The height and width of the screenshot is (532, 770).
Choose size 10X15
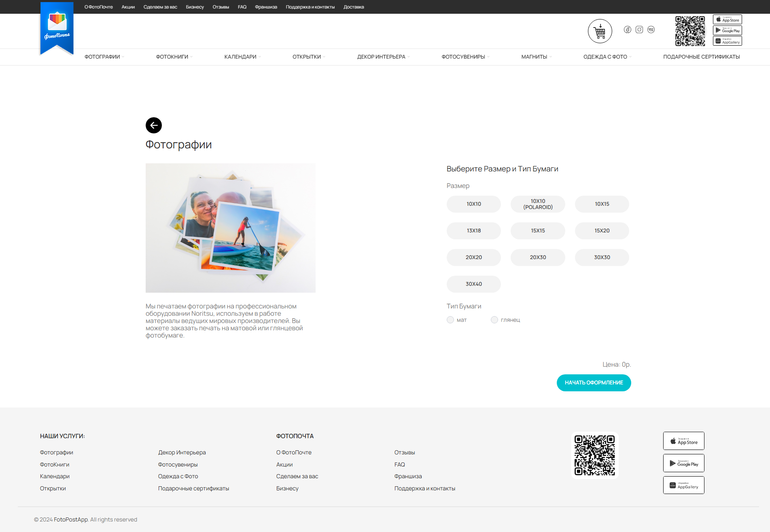[x=602, y=204]
